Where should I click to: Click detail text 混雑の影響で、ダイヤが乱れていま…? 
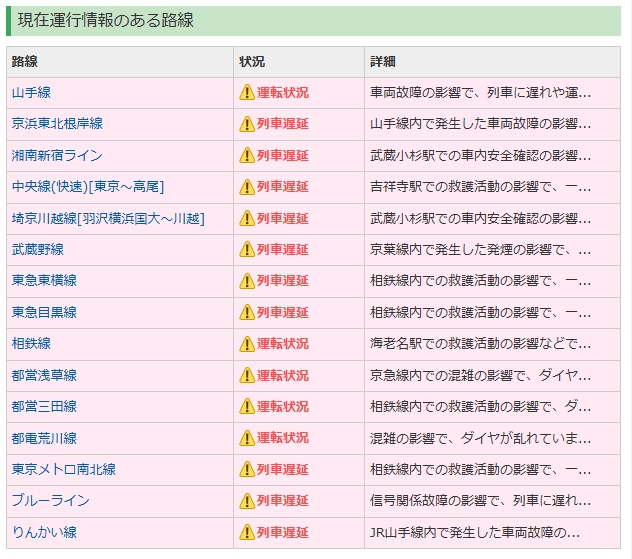(480, 438)
